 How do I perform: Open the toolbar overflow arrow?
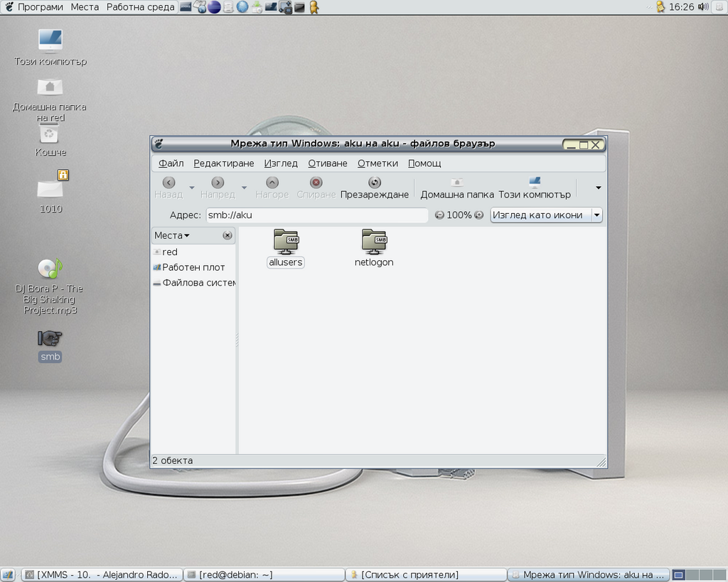pyautogui.click(x=598, y=188)
